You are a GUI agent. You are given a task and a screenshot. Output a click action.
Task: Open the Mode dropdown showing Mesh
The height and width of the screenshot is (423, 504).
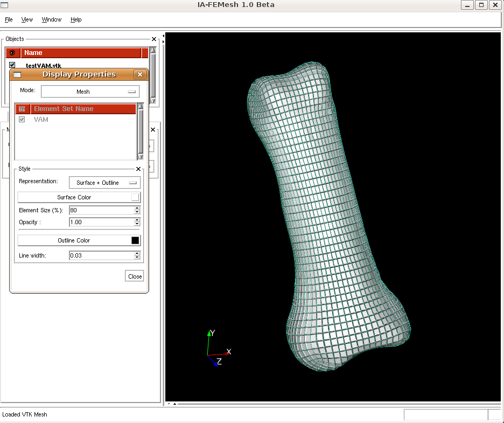pyautogui.click(x=90, y=92)
